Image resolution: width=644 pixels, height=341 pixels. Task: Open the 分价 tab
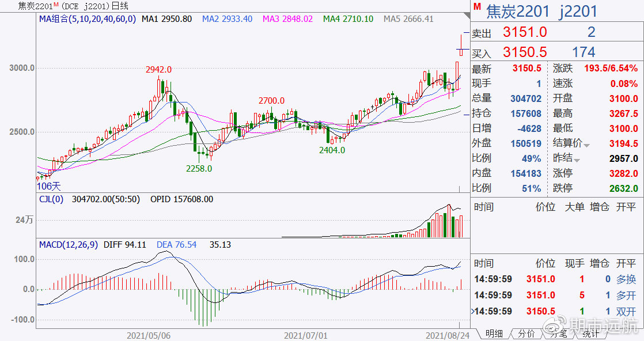click(526, 334)
